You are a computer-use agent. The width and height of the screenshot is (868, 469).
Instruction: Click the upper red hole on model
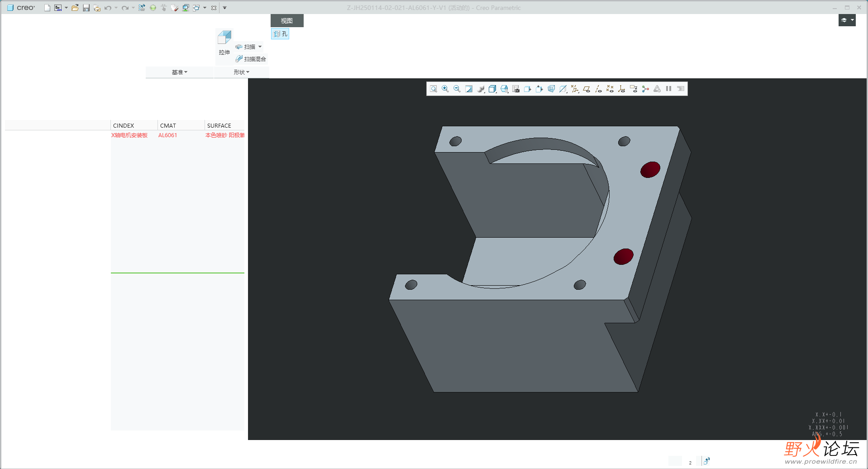650,170
